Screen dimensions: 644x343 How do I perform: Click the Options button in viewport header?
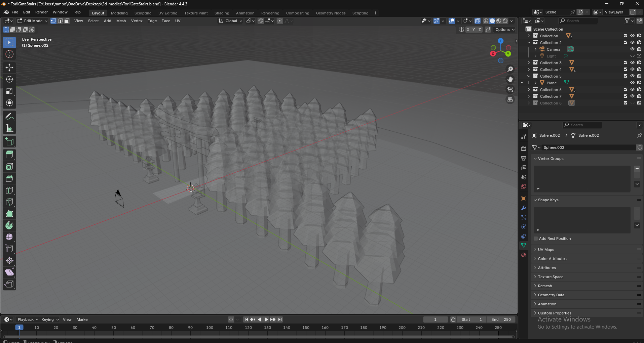[504, 30]
